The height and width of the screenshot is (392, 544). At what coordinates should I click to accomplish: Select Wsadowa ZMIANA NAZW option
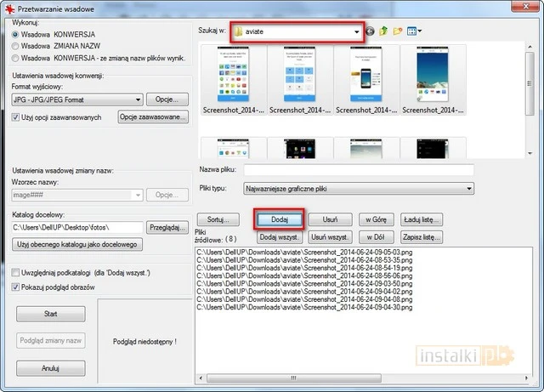(16, 46)
